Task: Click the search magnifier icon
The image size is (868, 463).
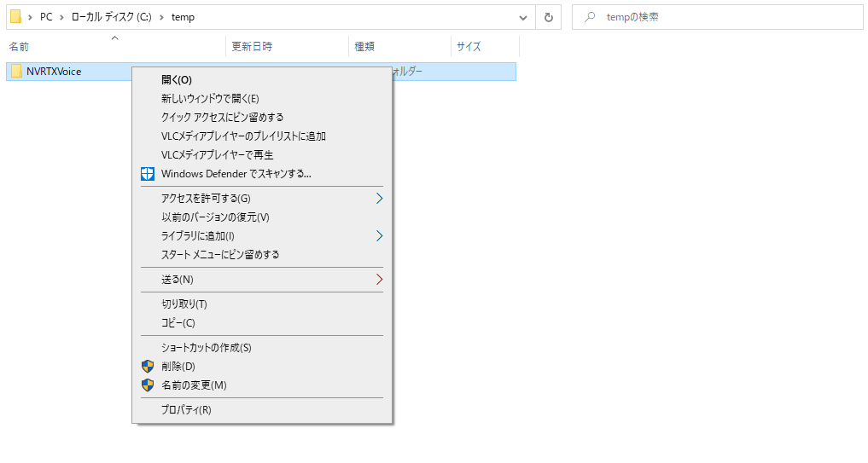Action: [590, 17]
